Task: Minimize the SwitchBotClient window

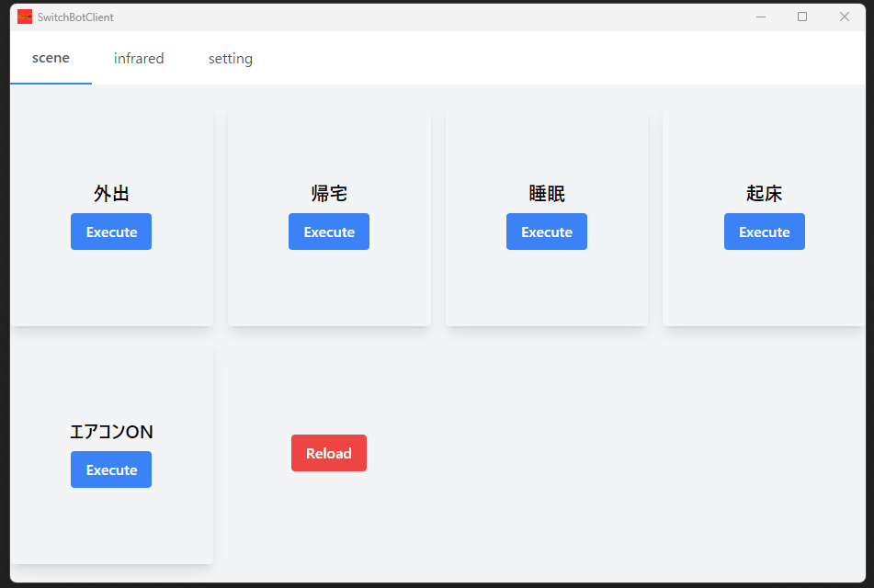Action: [759, 16]
